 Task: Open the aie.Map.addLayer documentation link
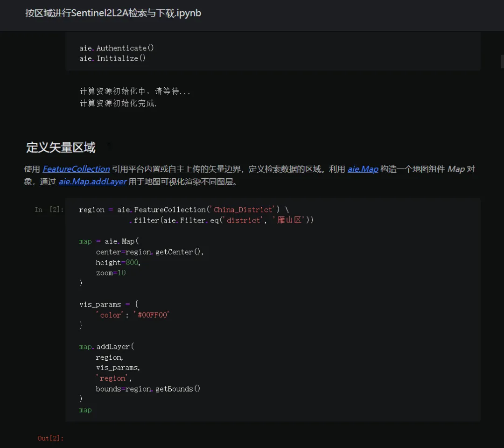[x=92, y=182]
